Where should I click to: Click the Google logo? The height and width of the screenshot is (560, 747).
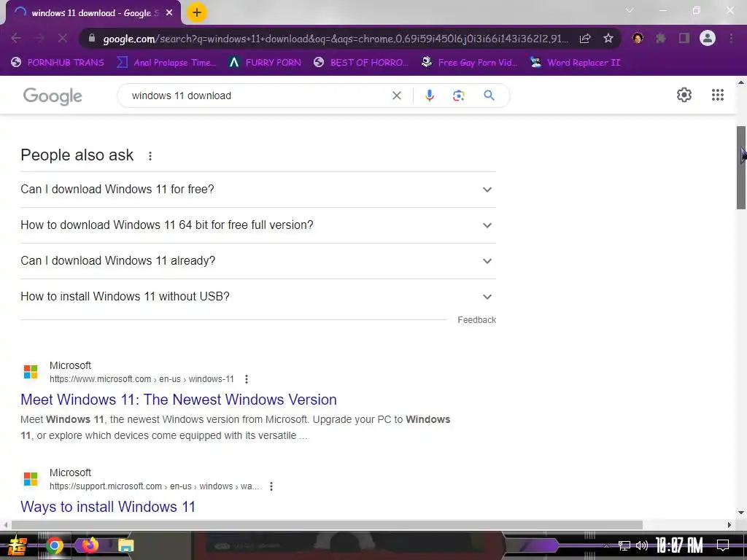(53, 96)
